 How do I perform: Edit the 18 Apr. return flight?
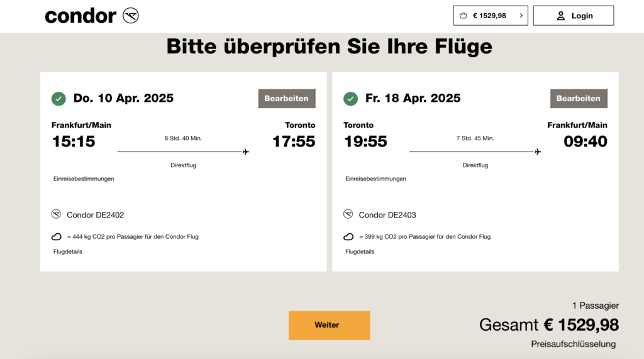pyautogui.click(x=578, y=99)
